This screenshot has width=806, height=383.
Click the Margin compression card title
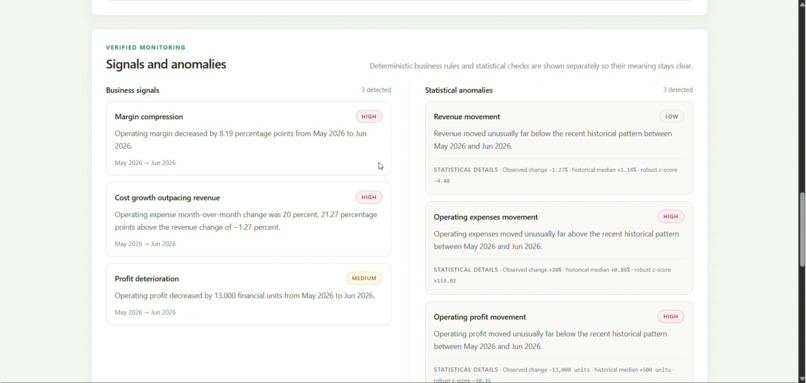[149, 117]
